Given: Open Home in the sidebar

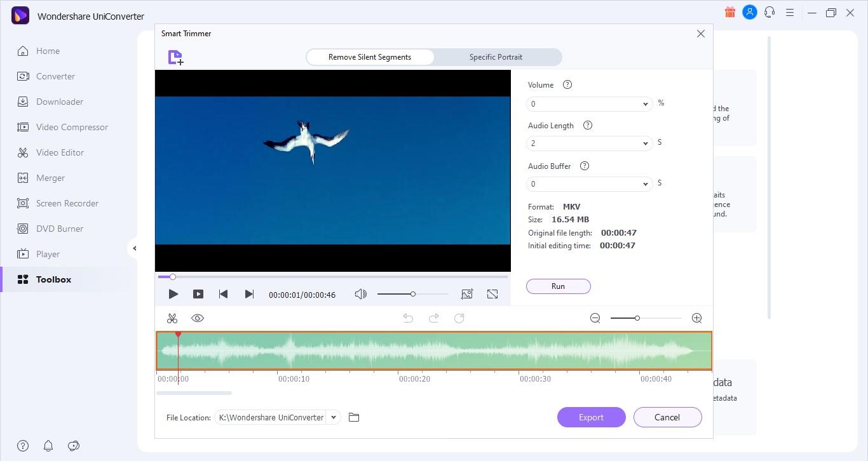Looking at the screenshot, I should click(x=48, y=51).
